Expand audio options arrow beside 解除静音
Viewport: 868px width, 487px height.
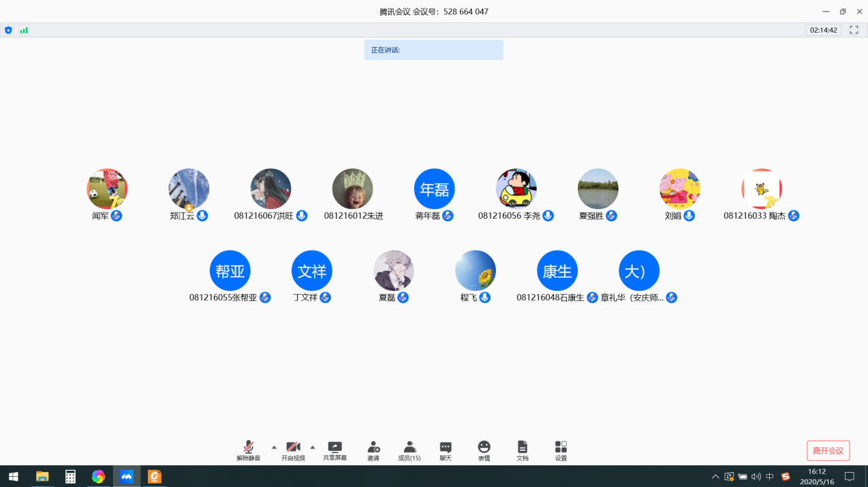pyautogui.click(x=274, y=447)
